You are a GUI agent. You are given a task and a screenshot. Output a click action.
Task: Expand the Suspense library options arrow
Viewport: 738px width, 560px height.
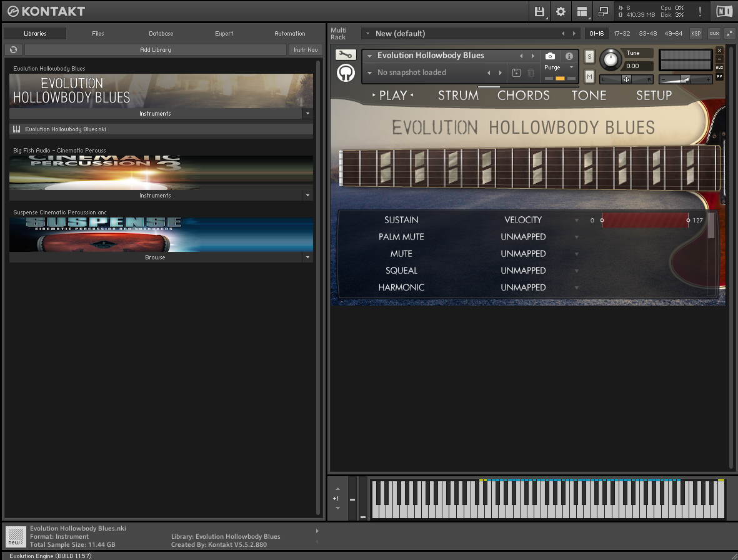point(308,257)
